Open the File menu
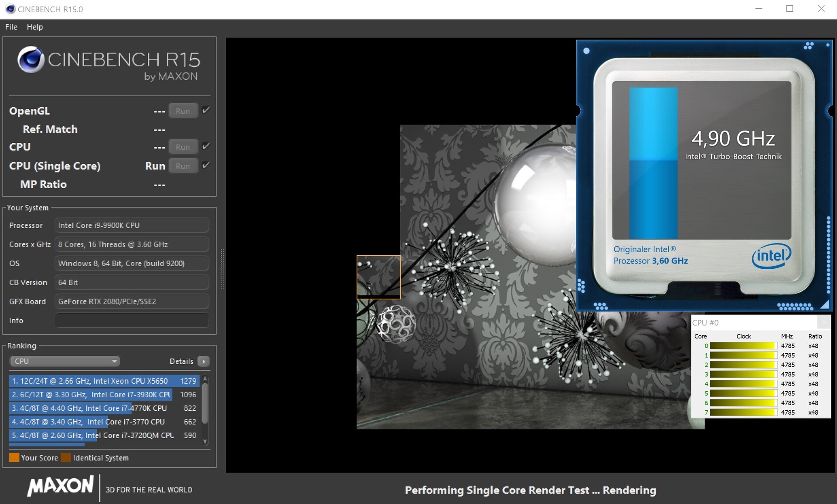 11,27
